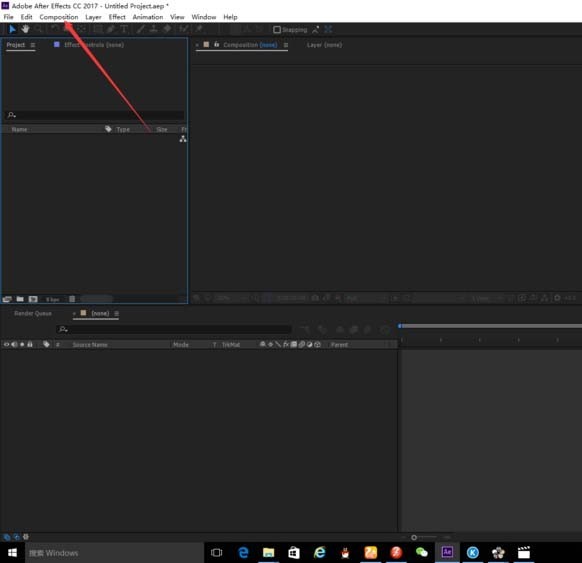Select the Hand tool
The width and height of the screenshot is (582, 563).
[25, 29]
